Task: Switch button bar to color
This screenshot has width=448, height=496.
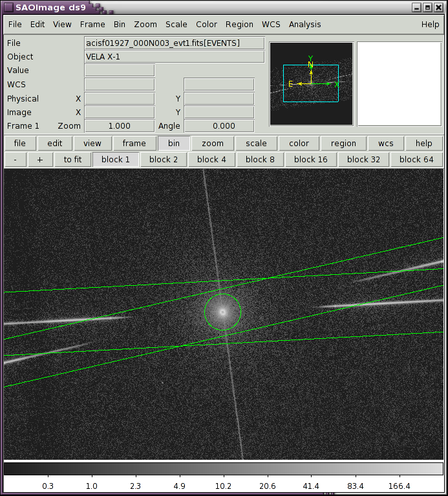Action: [x=299, y=144]
